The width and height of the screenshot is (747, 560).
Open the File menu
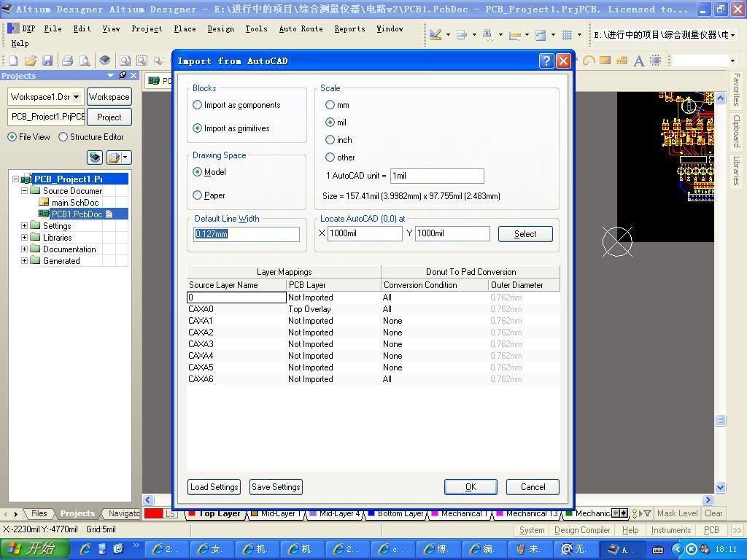point(53,28)
